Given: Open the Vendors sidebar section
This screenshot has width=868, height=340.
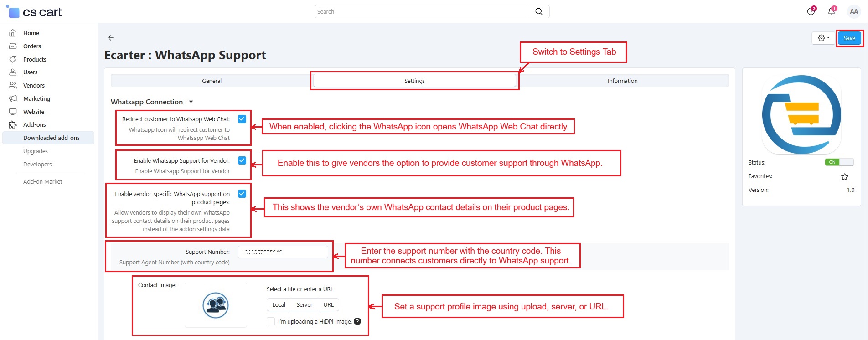Looking at the screenshot, I should [x=34, y=85].
